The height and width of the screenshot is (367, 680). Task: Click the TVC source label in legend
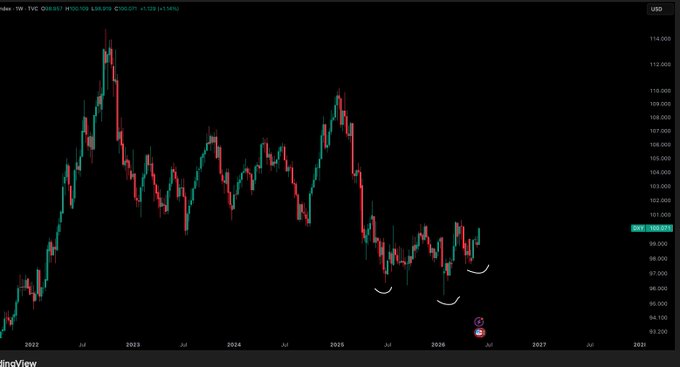point(33,9)
